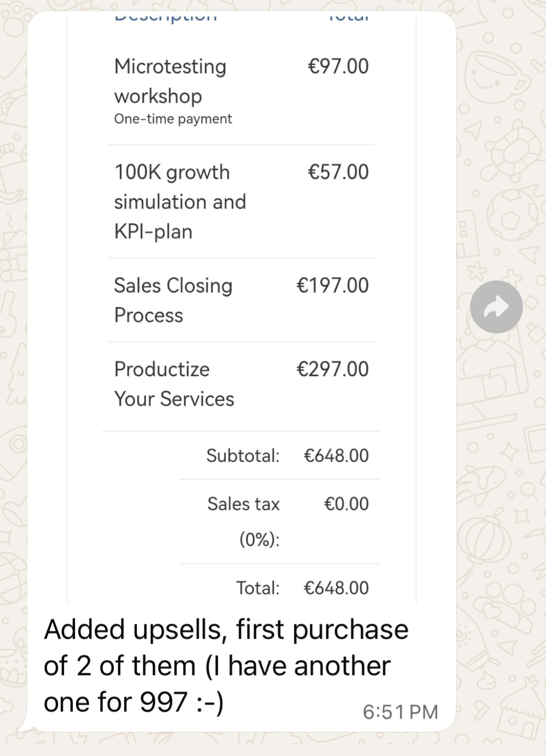Tap the subtotal €648.00 amount
This screenshot has width=546, height=756.
[x=336, y=456]
